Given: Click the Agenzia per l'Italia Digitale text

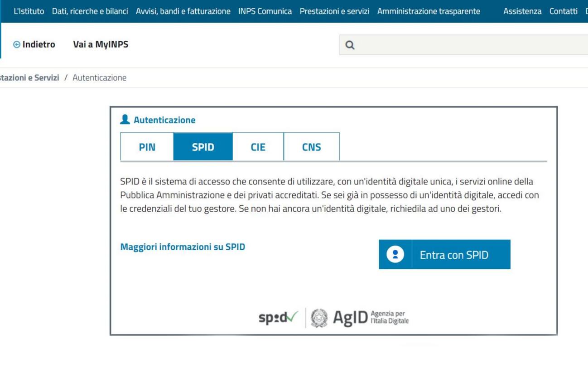Looking at the screenshot, I should tap(390, 317).
